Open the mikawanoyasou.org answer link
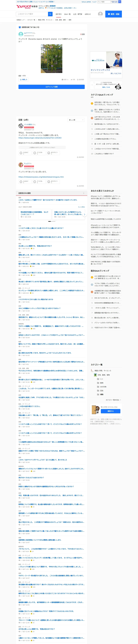Viewport: 138px width, 644px height. 41,177
